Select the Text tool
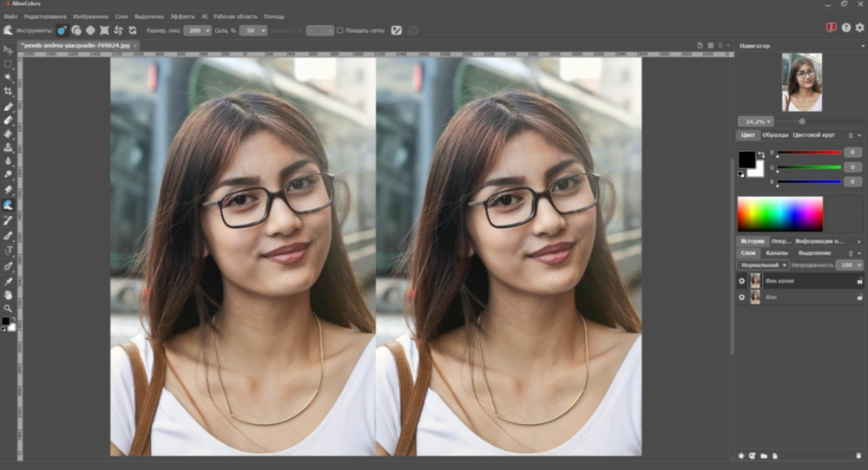 8,251
